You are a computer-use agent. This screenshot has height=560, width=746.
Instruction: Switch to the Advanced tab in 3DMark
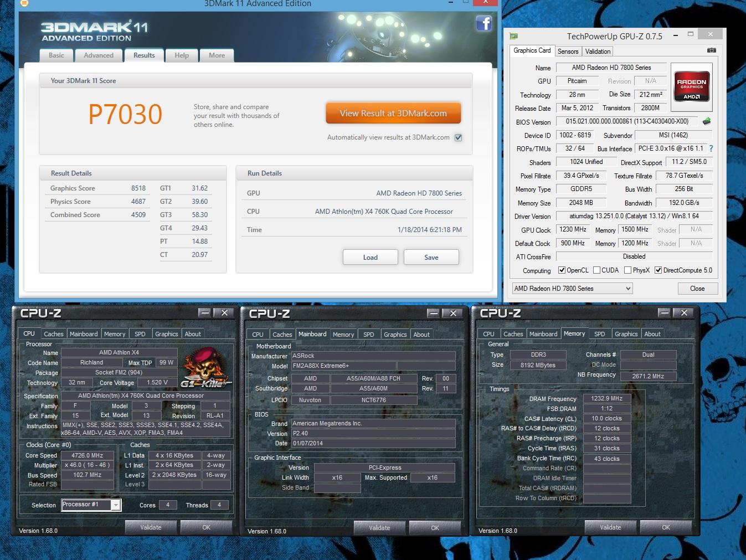[x=99, y=55]
